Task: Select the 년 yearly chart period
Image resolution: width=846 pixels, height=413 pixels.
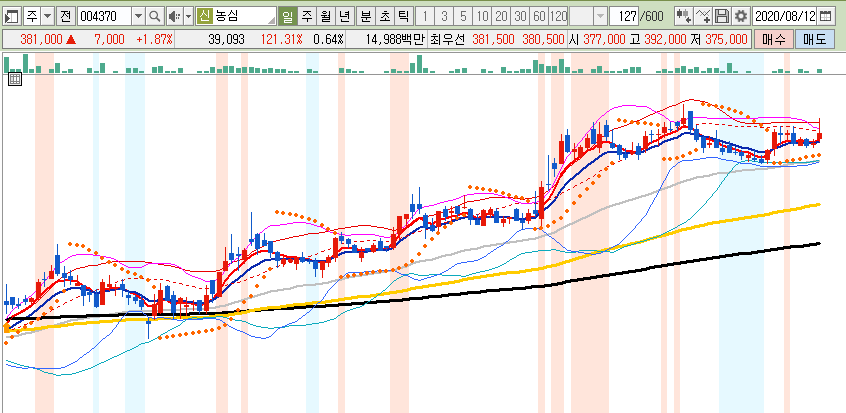Action: click(x=344, y=16)
